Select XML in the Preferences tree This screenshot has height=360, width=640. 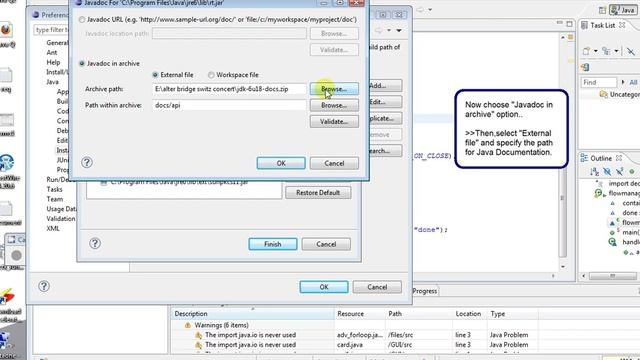point(53,228)
